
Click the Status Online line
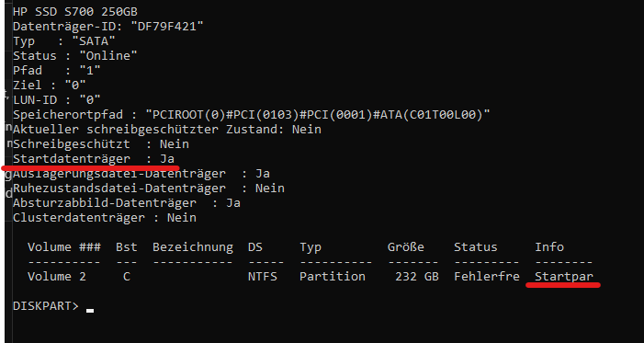point(75,55)
